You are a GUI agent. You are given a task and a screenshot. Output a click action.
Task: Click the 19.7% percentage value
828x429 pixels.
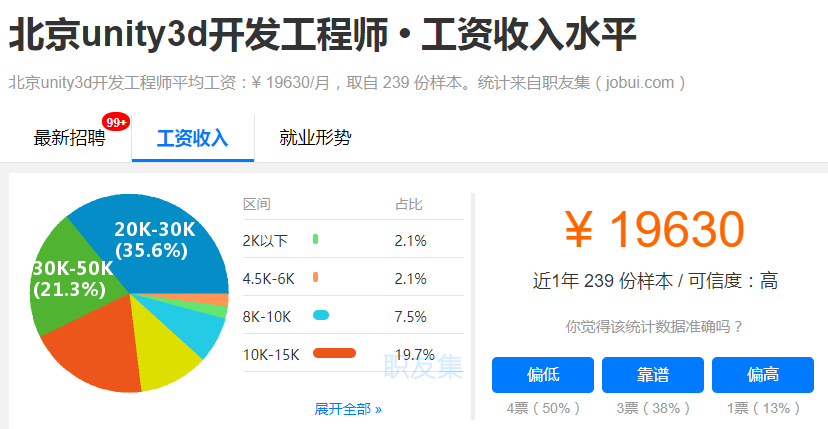click(415, 355)
